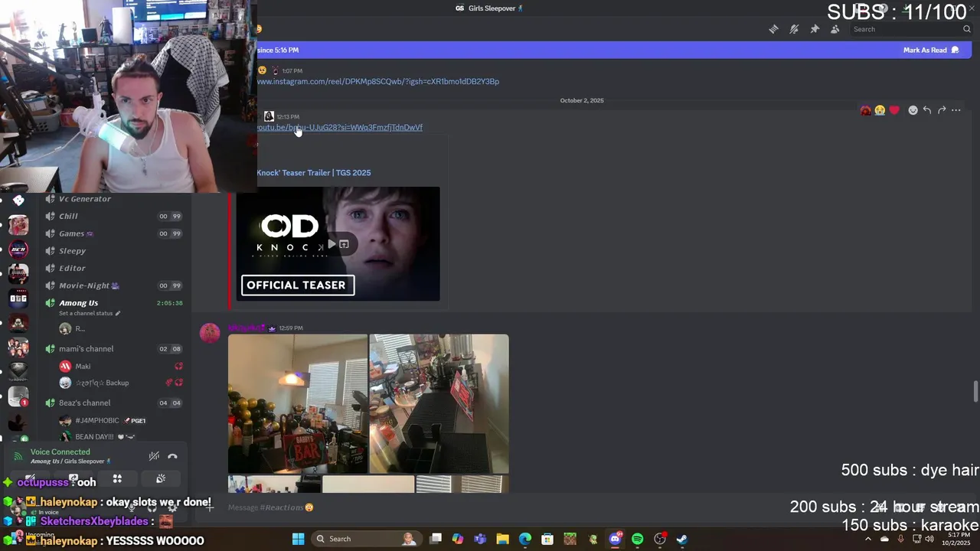This screenshot has width=980, height=551.
Task: Open Steam from taskbar
Action: point(682,539)
